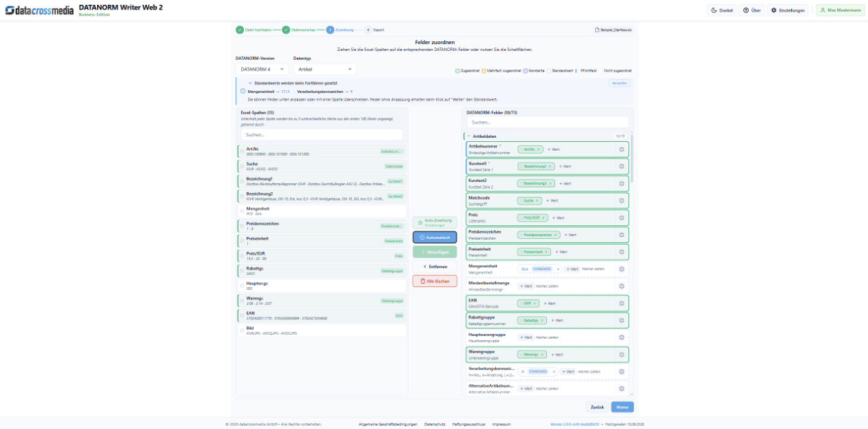Viewport: 868px width, 429px height.
Task: Click the DATANORM fields list scrollbar
Action: (x=632, y=158)
